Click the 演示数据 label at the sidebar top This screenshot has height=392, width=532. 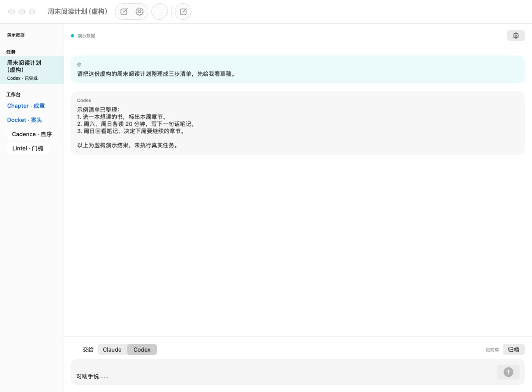(16, 35)
